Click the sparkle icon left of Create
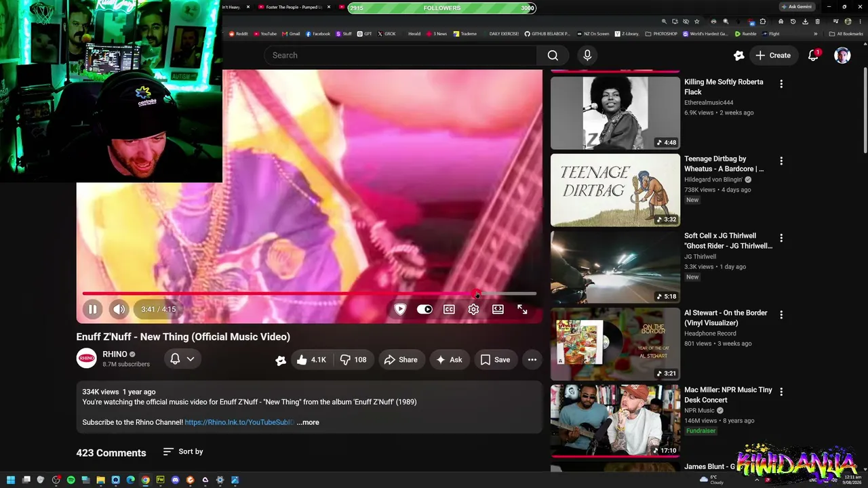This screenshot has height=488, width=868. [x=738, y=56]
